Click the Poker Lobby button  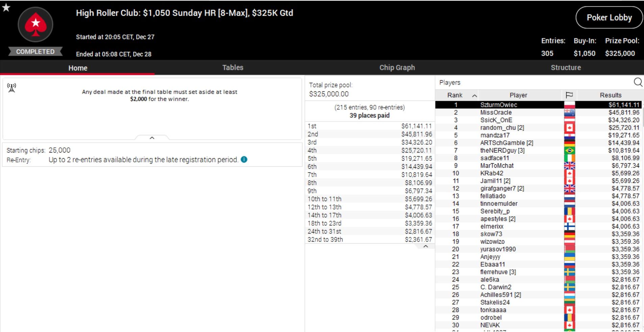[x=609, y=18]
